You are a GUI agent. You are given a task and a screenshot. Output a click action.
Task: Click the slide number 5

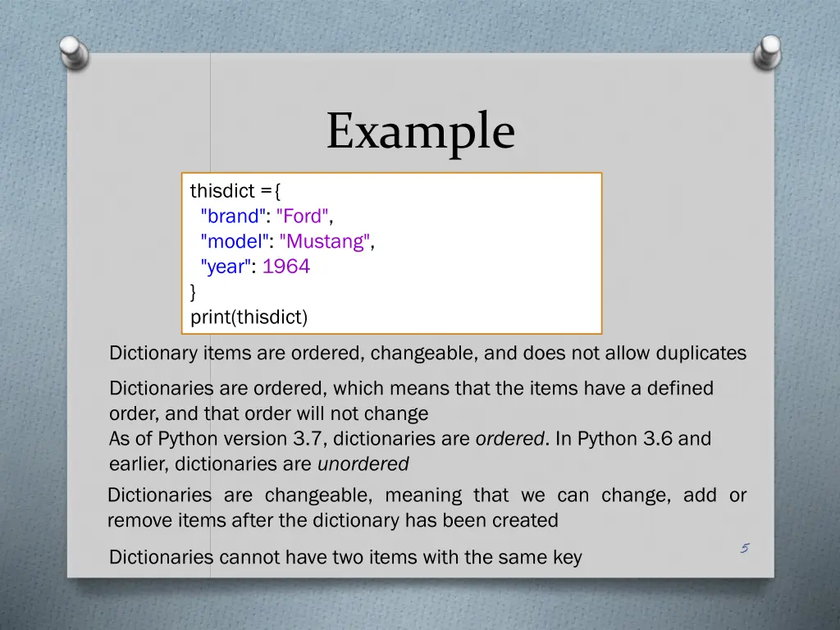click(745, 548)
